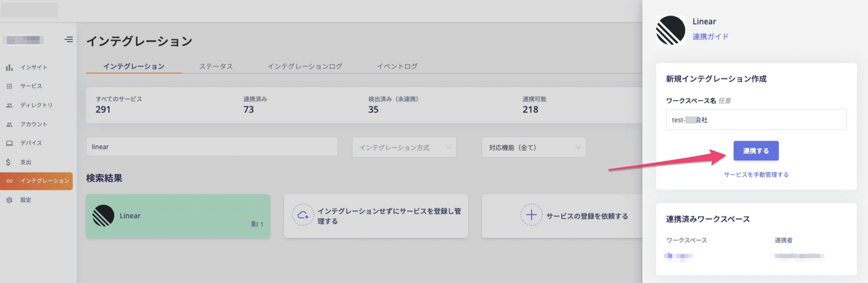Open Insights bar chart icon in sidebar
The width and height of the screenshot is (868, 283).
click(x=9, y=67)
